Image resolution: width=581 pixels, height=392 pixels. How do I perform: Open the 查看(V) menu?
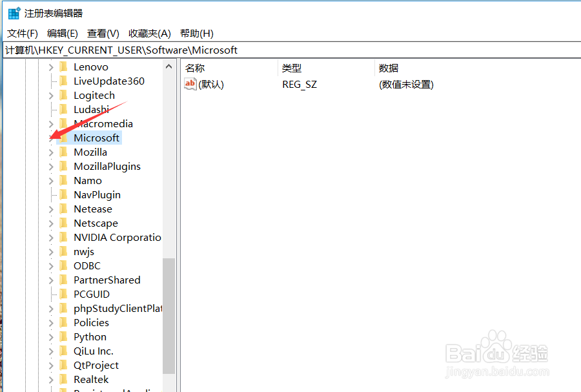[x=101, y=33]
